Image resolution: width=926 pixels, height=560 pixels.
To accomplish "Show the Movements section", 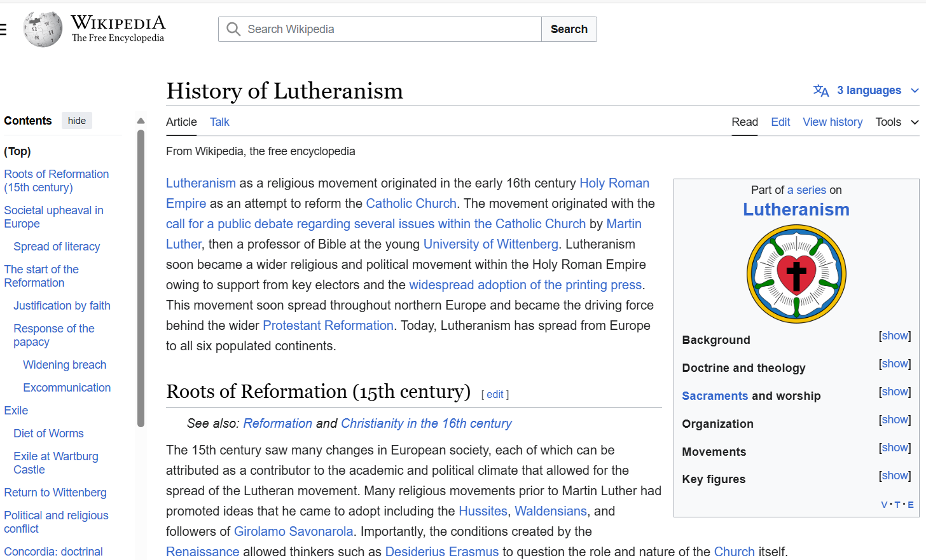I will coord(895,447).
